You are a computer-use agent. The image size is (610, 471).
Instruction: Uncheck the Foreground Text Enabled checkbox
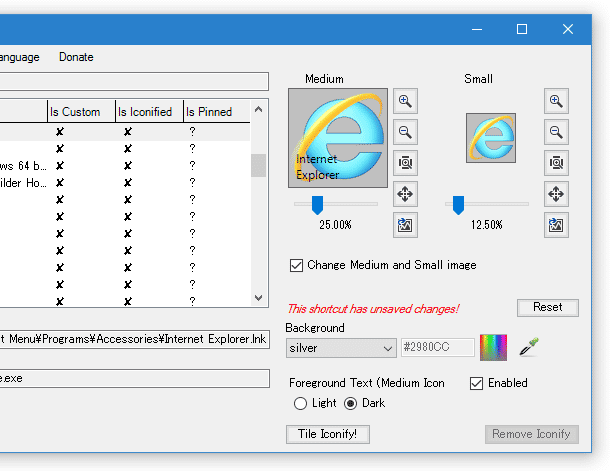(x=476, y=383)
